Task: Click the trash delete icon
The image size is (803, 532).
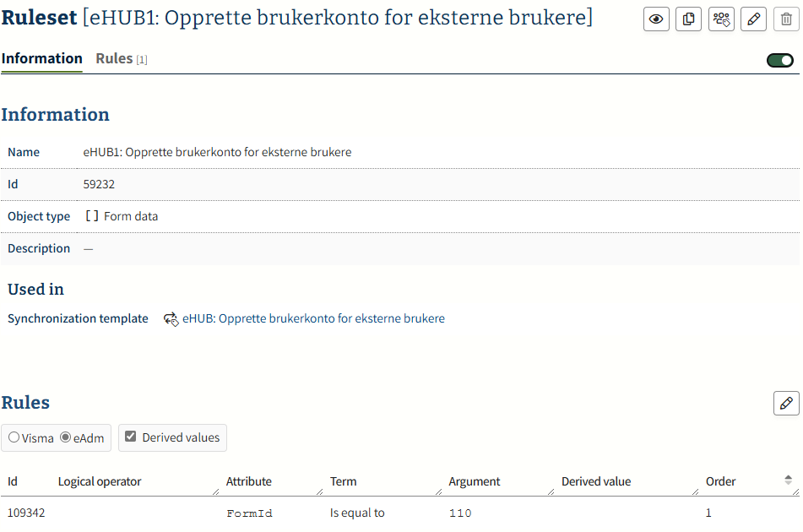Action: (x=786, y=19)
